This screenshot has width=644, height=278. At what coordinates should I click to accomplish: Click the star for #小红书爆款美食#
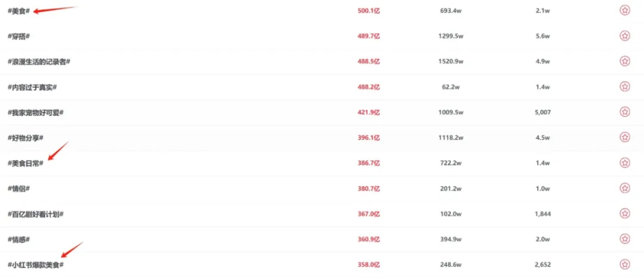[625, 264]
